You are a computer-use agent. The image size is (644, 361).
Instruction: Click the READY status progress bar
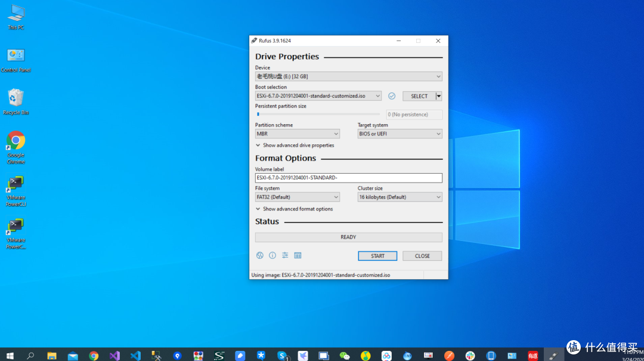[x=349, y=237]
